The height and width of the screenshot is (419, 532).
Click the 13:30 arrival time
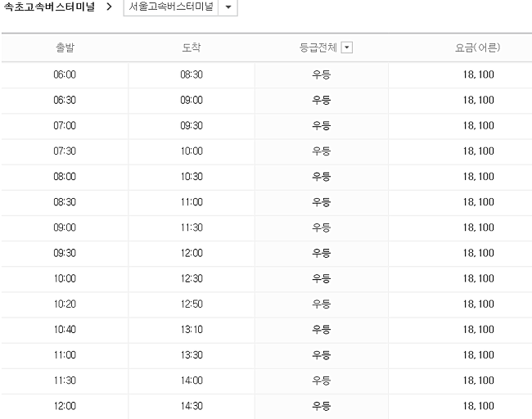coord(192,355)
